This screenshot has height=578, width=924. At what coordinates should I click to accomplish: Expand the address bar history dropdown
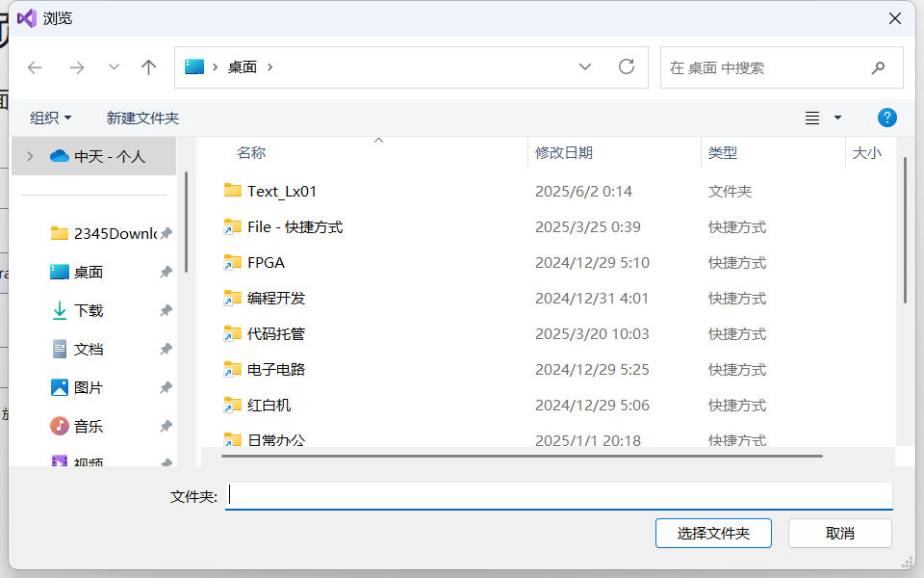[585, 66]
